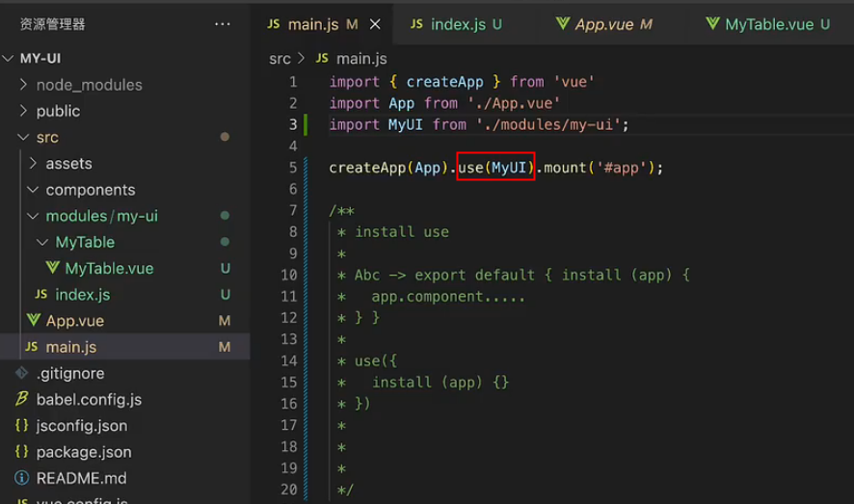Switch to the index.js tab
The image size is (854, 504).
click(x=458, y=24)
